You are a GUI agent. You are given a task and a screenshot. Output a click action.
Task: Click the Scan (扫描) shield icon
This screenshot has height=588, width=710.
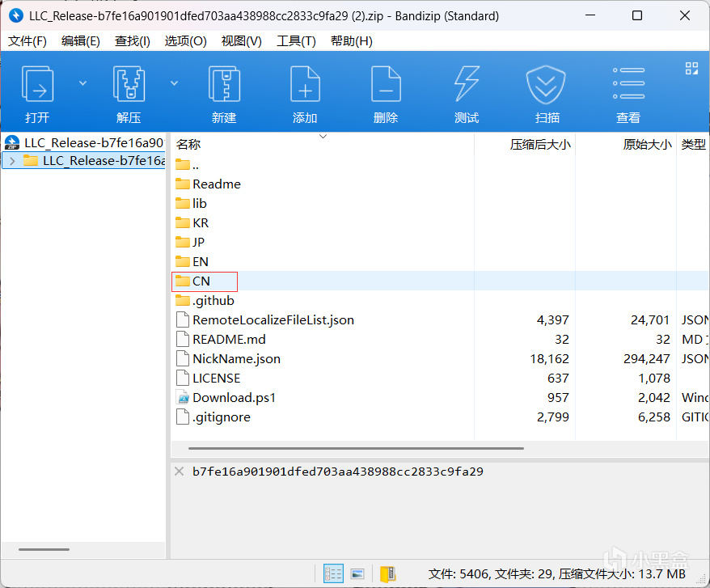click(x=546, y=84)
